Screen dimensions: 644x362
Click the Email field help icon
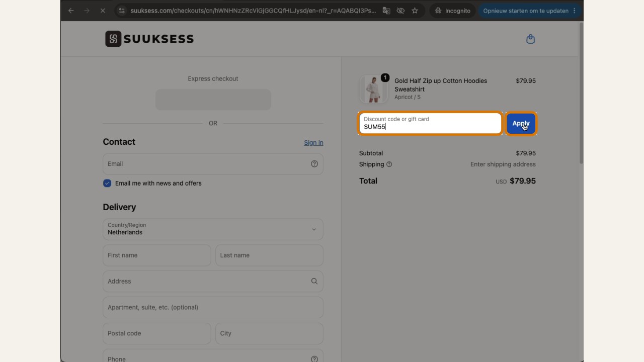click(x=314, y=164)
